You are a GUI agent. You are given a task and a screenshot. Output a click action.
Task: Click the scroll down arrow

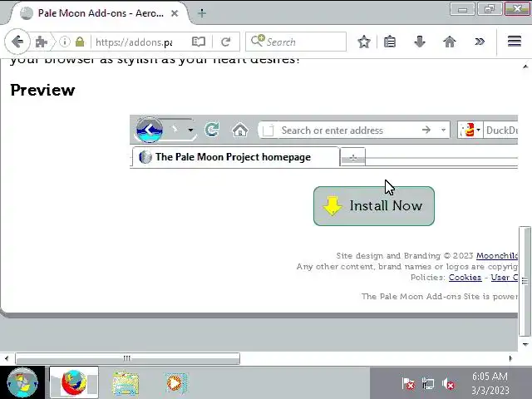click(525, 344)
